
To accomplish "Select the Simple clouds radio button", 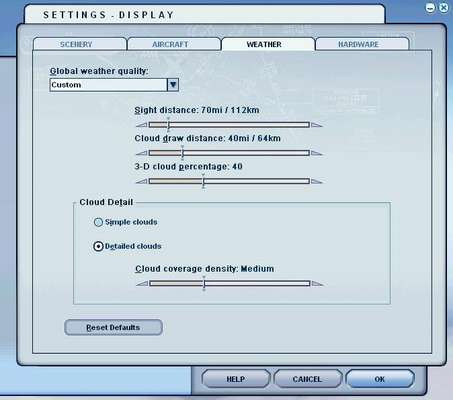I will pos(98,222).
